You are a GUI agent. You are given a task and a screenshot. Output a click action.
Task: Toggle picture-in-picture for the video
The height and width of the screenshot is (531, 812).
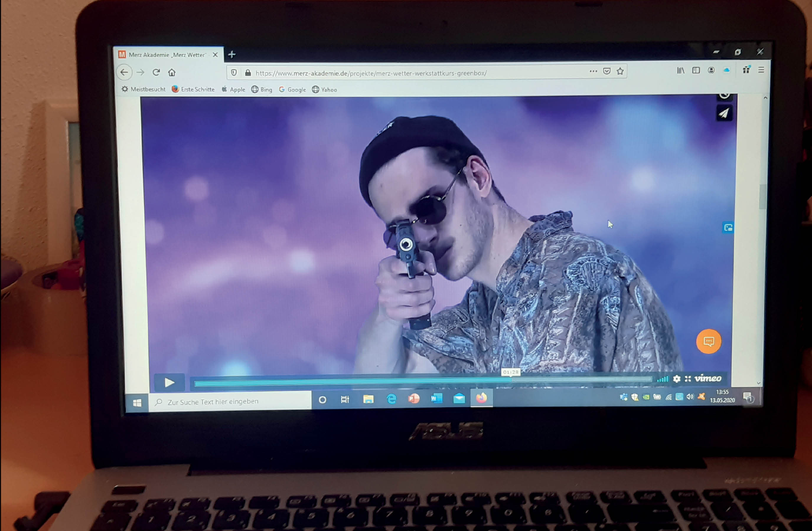point(728,228)
